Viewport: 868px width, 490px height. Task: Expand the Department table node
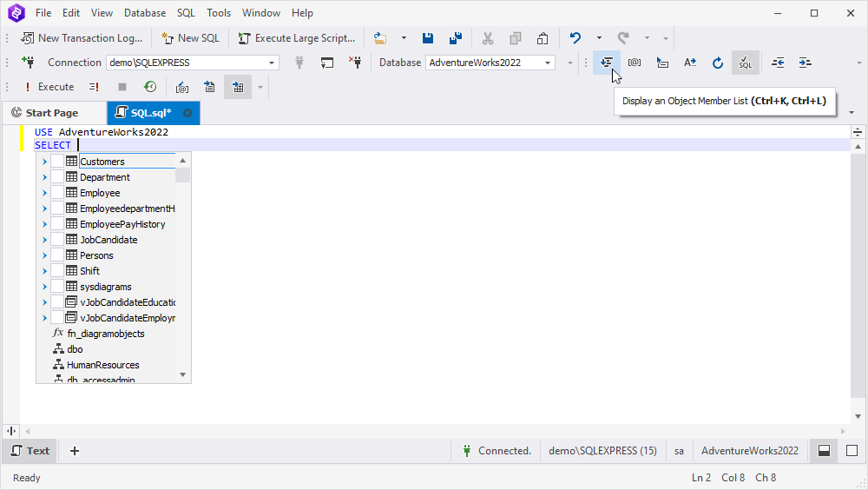click(44, 177)
